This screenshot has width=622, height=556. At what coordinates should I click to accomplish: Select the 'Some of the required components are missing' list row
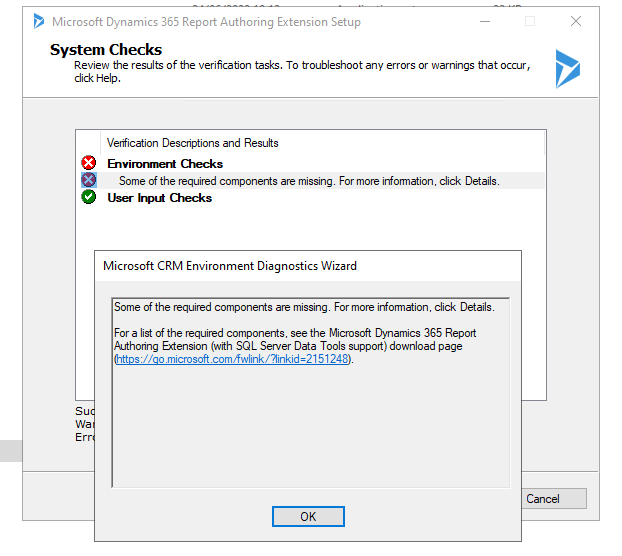[313, 180]
